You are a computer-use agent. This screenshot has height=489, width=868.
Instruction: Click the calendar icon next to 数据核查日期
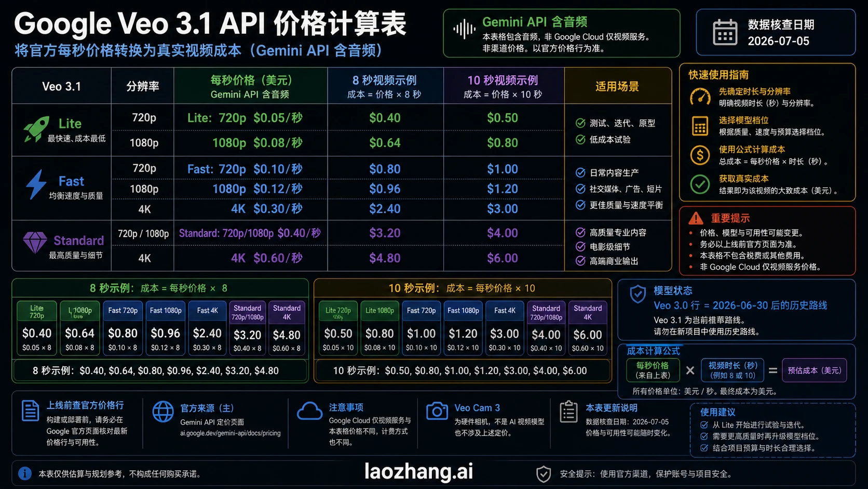click(725, 32)
